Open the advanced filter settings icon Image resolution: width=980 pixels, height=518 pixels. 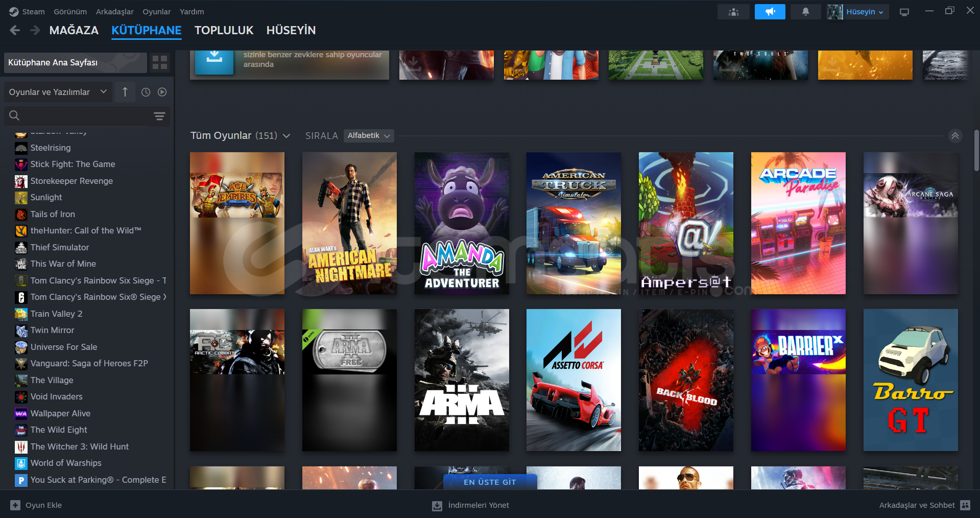[x=159, y=116]
